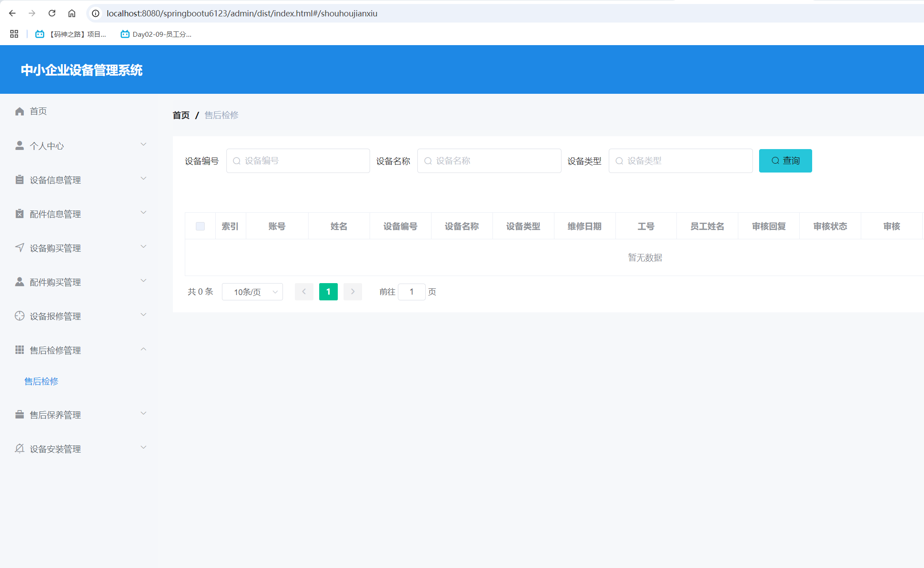Select the 个人中心 person icon
Screen dimensions: 924x568
point(19,145)
